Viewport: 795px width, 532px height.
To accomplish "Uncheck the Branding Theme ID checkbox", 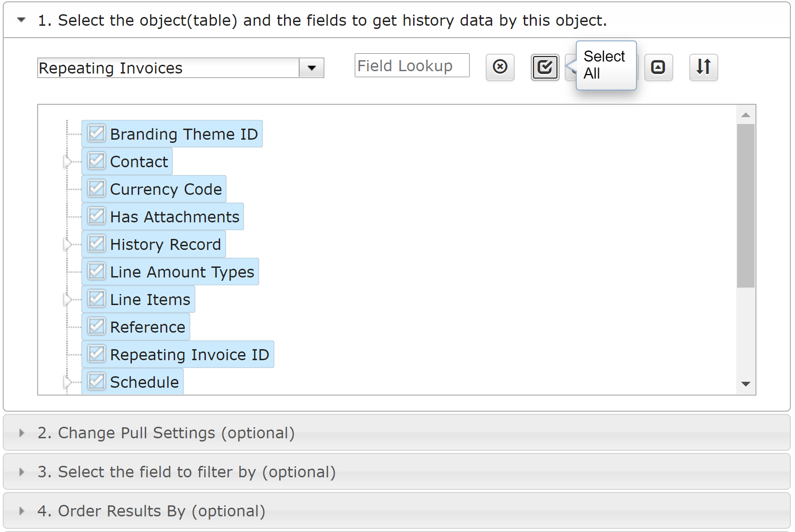I will tap(97, 134).
